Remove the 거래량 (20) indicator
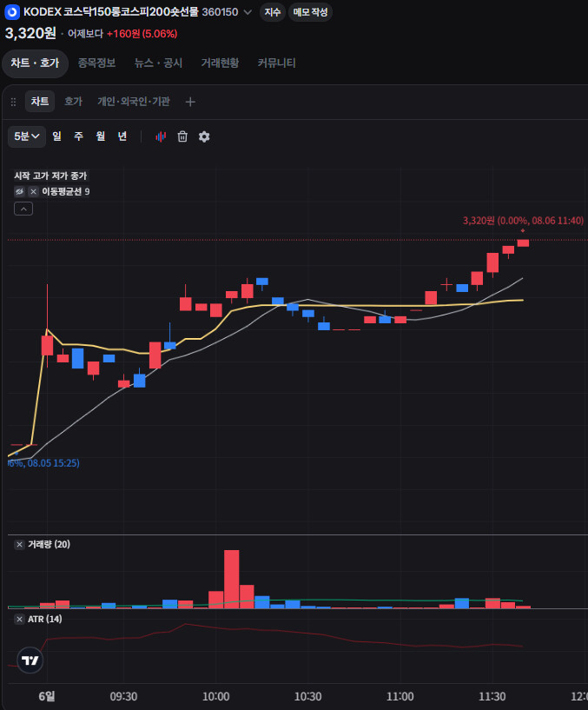 19,544
